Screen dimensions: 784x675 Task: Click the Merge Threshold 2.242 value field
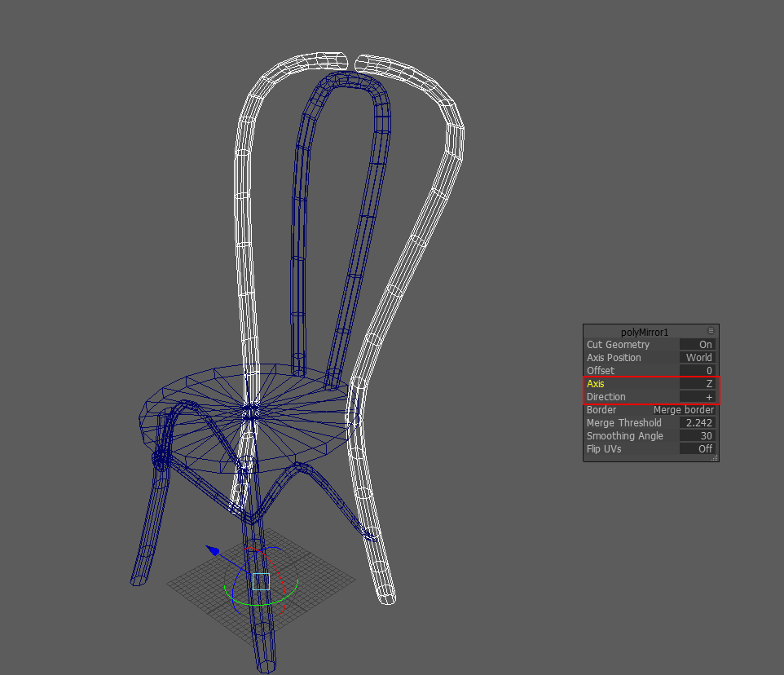click(698, 423)
